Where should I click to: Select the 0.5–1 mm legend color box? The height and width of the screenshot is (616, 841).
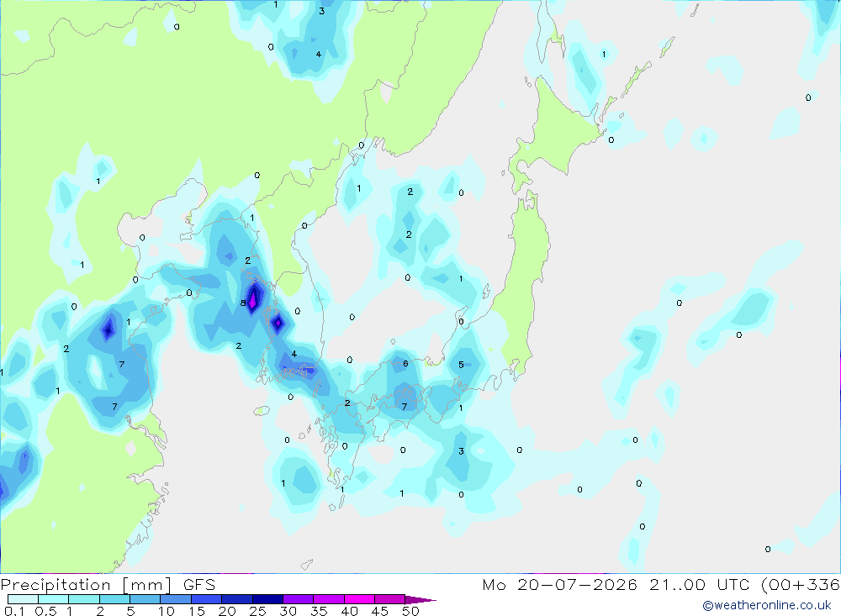click(54, 599)
